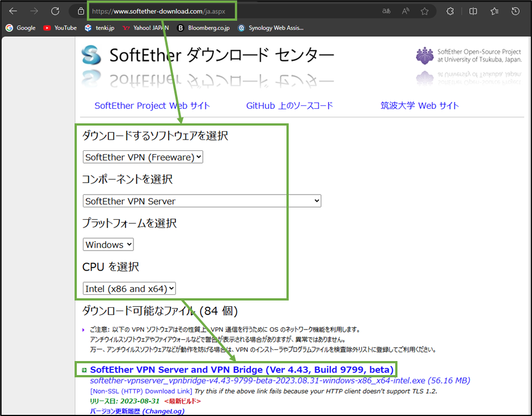Download the softether-vpnserver_vpnbridge exe file link

[280, 381]
